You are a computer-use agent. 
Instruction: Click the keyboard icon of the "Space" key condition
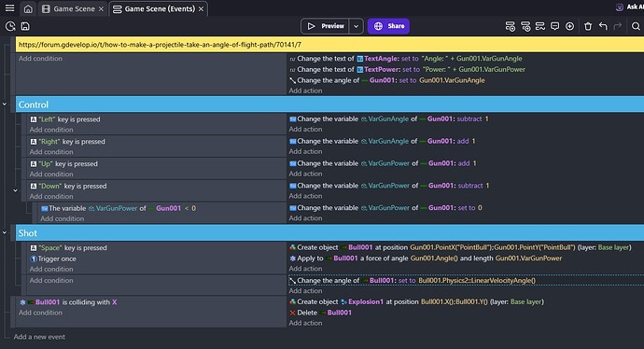34,248
